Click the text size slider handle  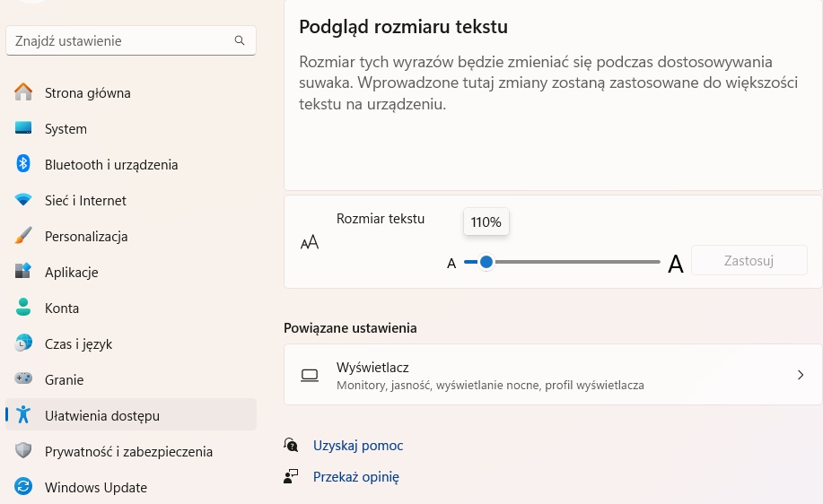coord(486,262)
